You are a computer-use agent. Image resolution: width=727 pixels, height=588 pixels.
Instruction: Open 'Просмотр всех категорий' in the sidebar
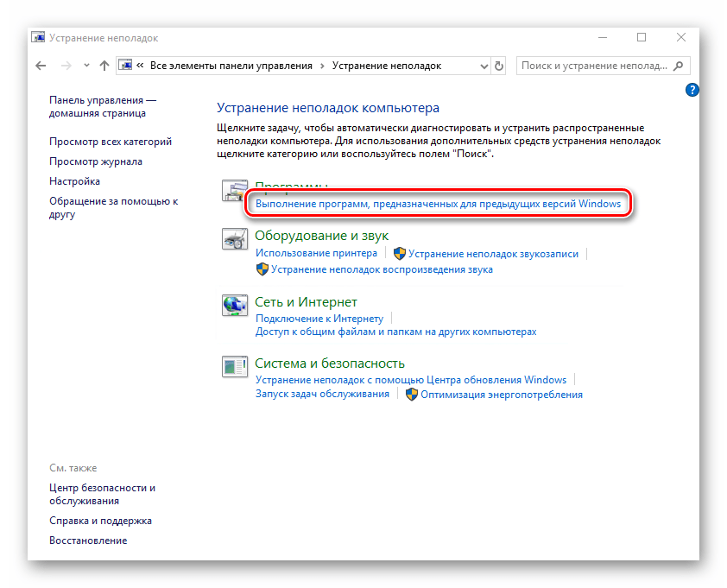pyautogui.click(x=111, y=142)
